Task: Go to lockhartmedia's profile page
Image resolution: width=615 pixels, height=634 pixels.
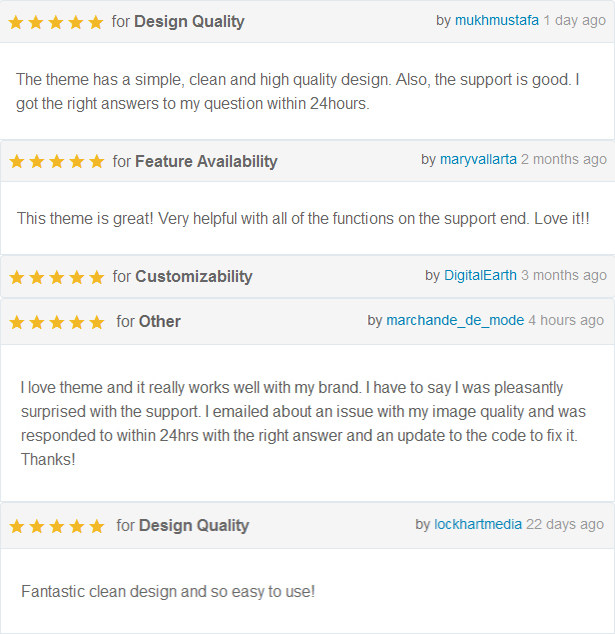Action: (478, 524)
